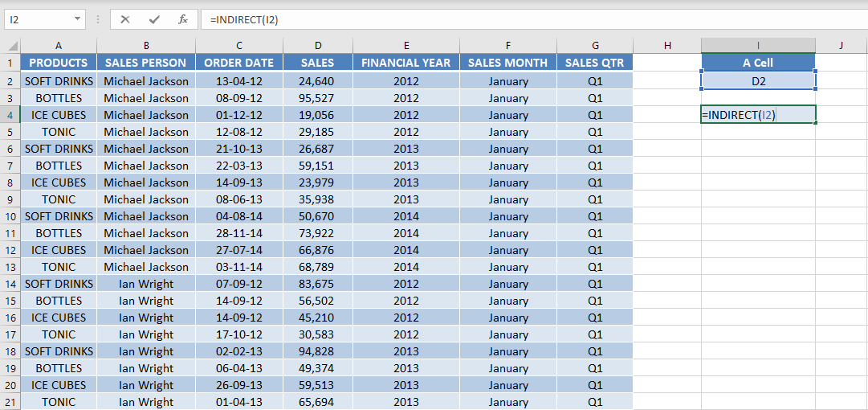Confirm the formula with the checkmark icon
The width and height of the screenshot is (868, 410).
154,19
